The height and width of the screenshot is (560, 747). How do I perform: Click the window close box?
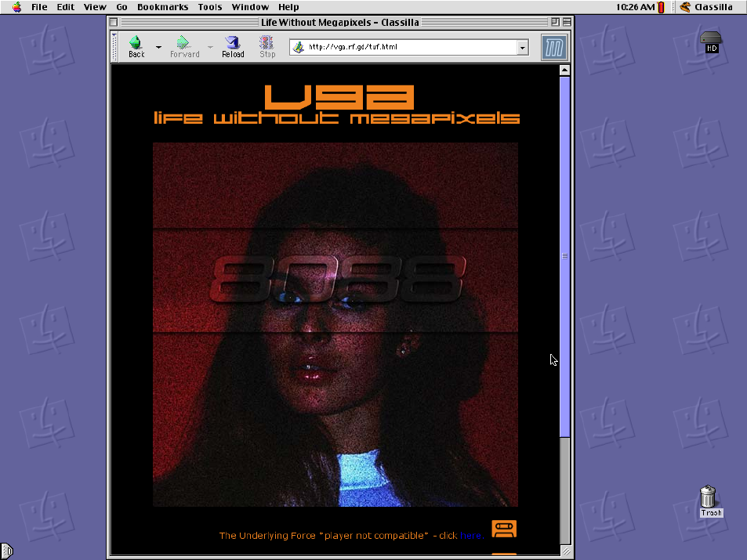(114, 22)
